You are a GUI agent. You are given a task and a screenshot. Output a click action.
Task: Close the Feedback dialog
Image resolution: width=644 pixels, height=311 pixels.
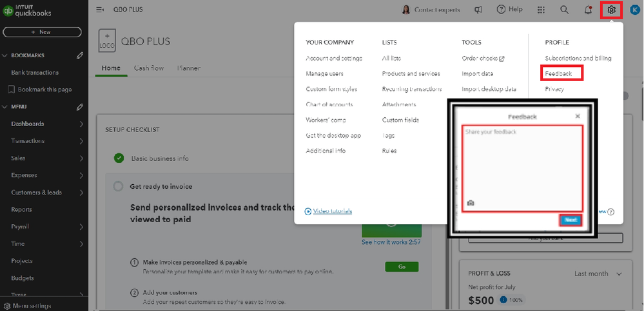[x=578, y=117]
